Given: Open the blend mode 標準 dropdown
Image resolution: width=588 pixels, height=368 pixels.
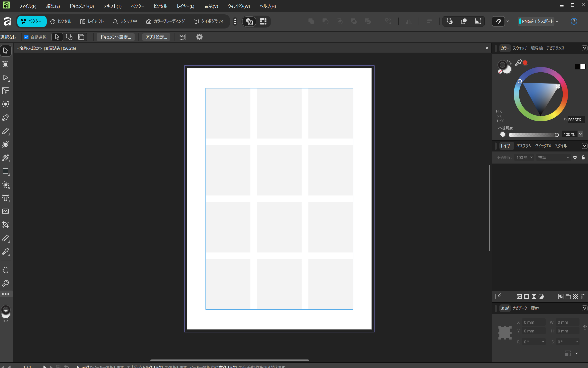Looking at the screenshot, I should (553, 157).
